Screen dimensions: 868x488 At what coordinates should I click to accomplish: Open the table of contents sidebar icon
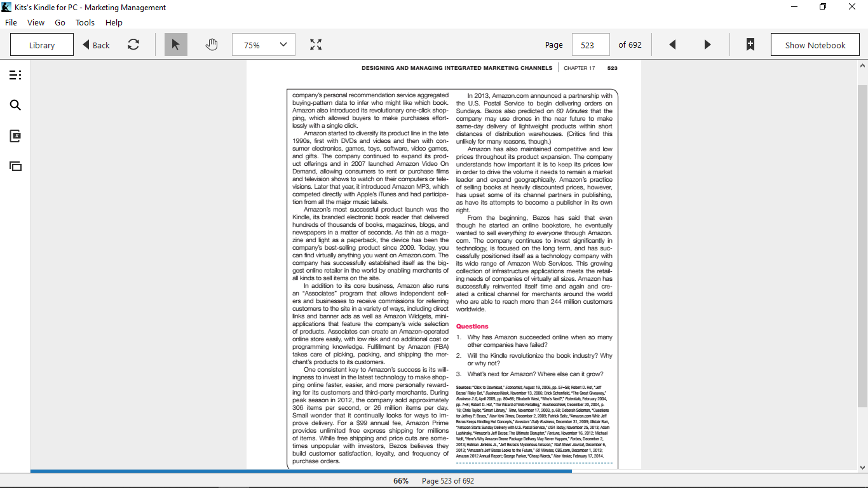[15, 75]
